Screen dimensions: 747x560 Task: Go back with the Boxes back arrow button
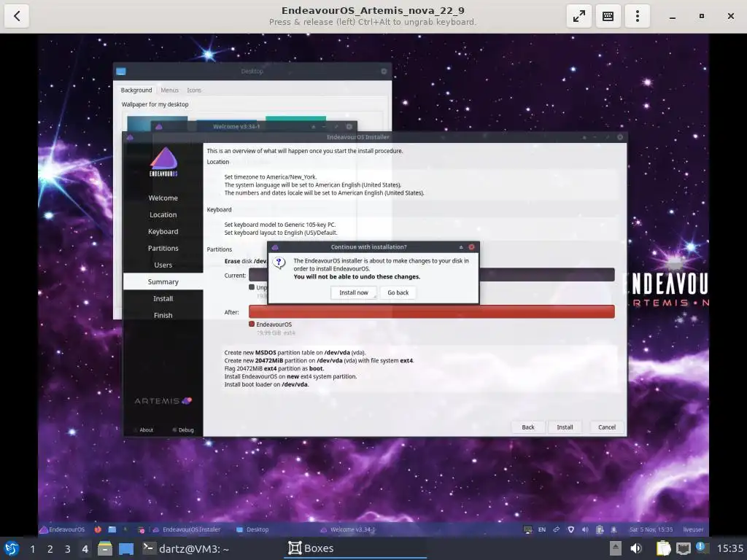(x=17, y=16)
